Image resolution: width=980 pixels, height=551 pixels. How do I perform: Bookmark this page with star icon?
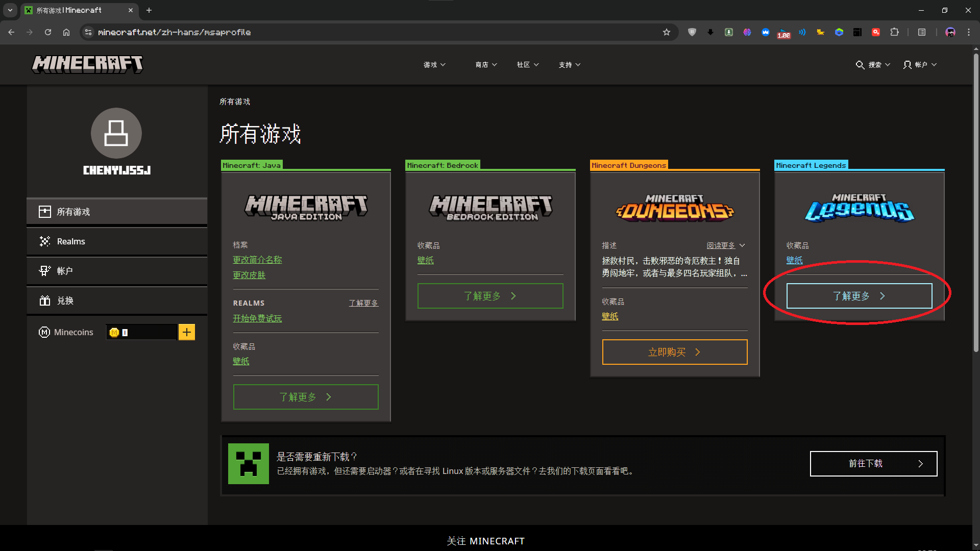667,32
